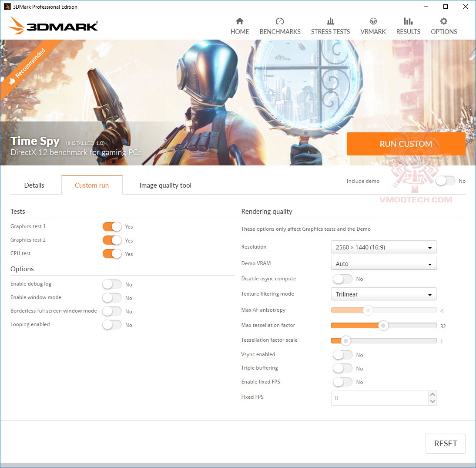Toggle Disable async compute
The image size is (476, 468).
pyautogui.click(x=342, y=279)
